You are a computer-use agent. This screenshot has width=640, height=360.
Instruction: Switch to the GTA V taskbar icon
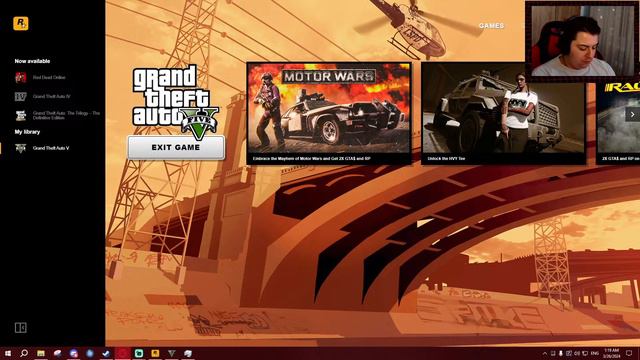coord(171,353)
